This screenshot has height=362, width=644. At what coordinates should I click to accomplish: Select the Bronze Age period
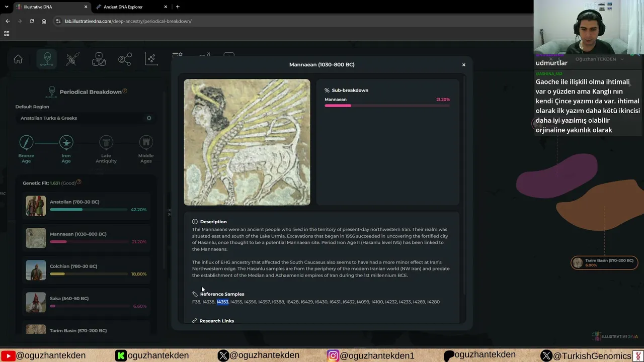pos(26,149)
